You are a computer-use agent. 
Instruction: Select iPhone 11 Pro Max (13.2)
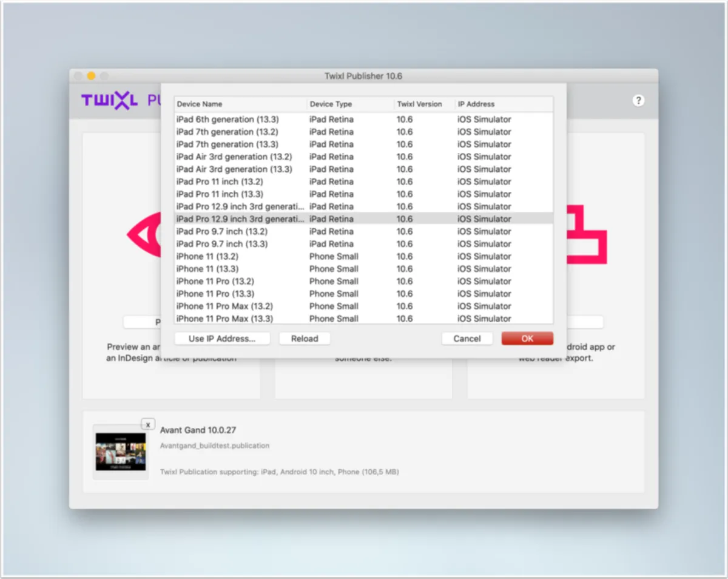pos(363,306)
